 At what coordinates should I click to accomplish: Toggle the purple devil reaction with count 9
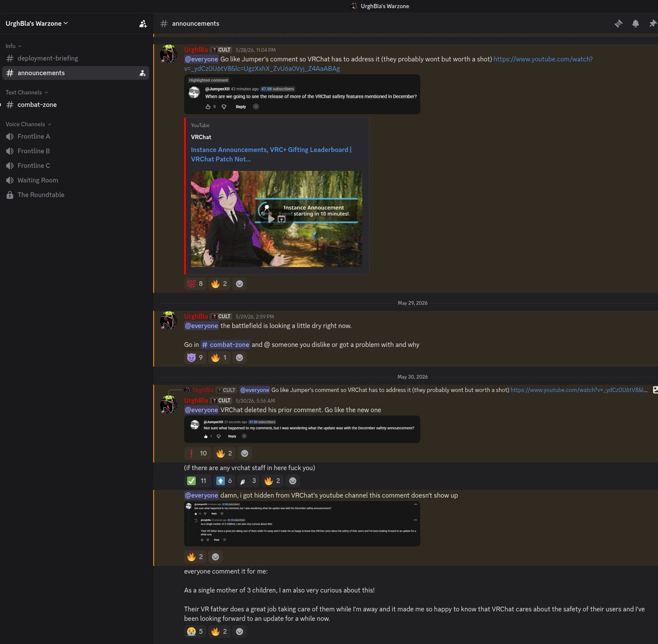(195, 358)
